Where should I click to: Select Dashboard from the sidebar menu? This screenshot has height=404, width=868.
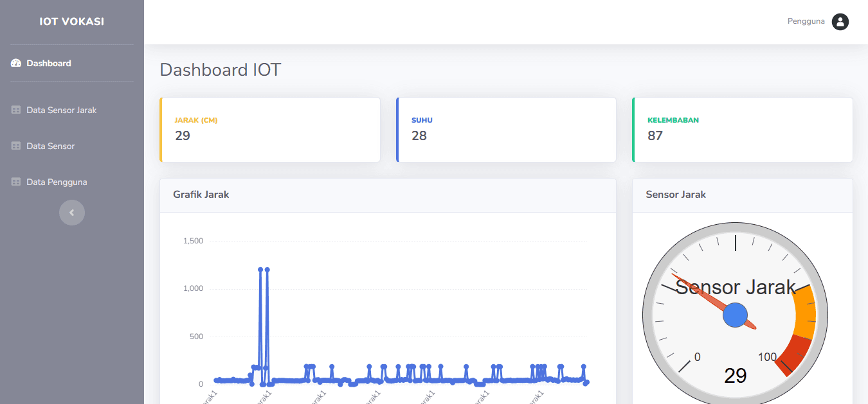click(x=48, y=62)
